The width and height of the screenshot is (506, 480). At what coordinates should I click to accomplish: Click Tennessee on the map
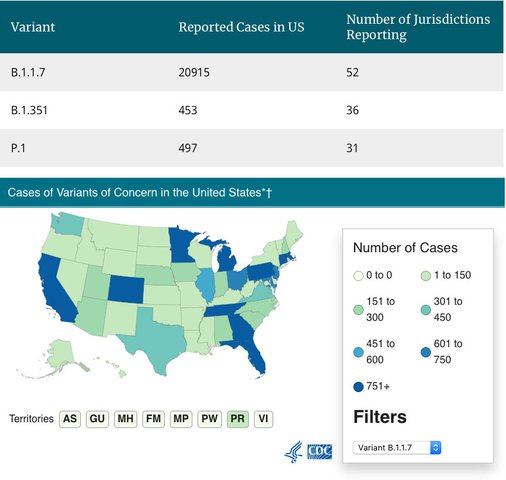click(x=223, y=311)
